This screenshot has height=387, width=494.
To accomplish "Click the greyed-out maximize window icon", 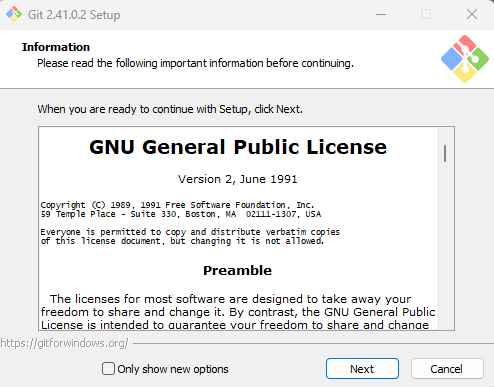I will pos(426,14).
